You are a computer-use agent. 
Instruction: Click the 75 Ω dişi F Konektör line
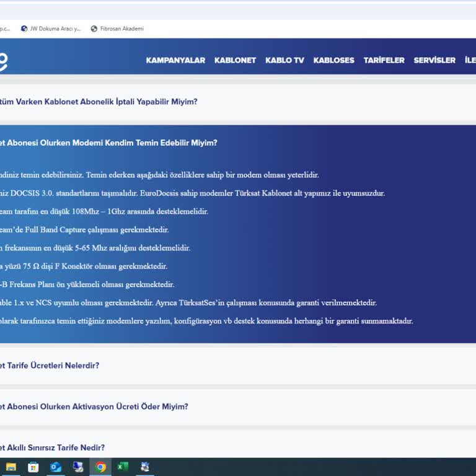(84, 267)
